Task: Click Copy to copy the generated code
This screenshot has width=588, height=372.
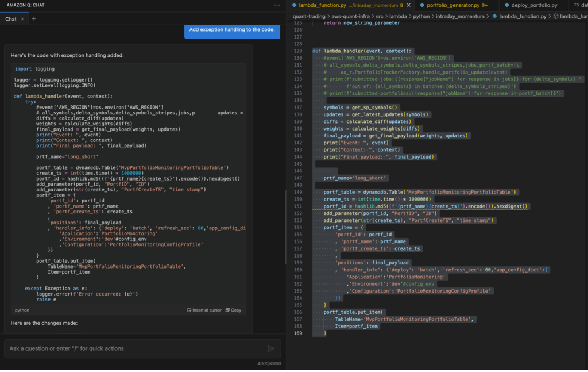Action: 233,310
